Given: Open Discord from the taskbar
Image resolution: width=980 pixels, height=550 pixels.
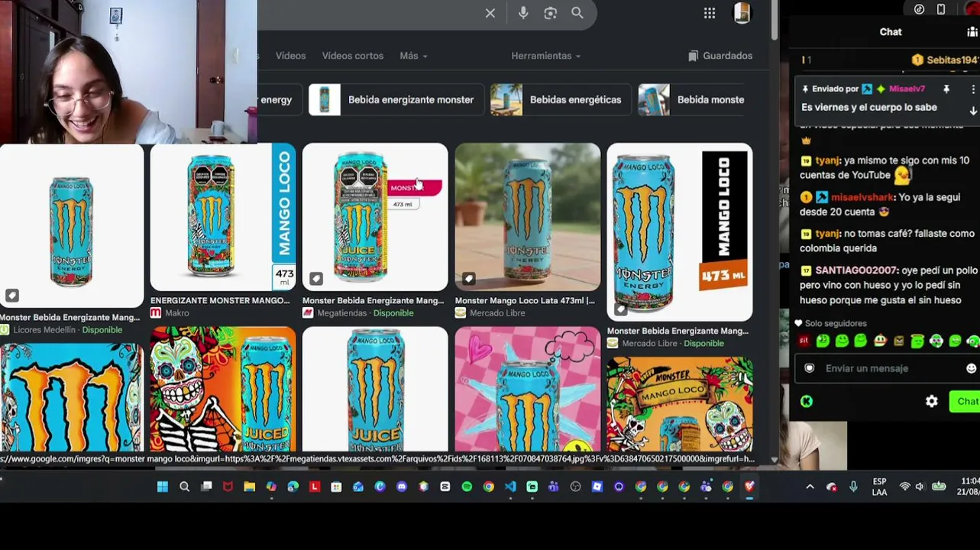Looking at the screenshot, I should [402, 487].
